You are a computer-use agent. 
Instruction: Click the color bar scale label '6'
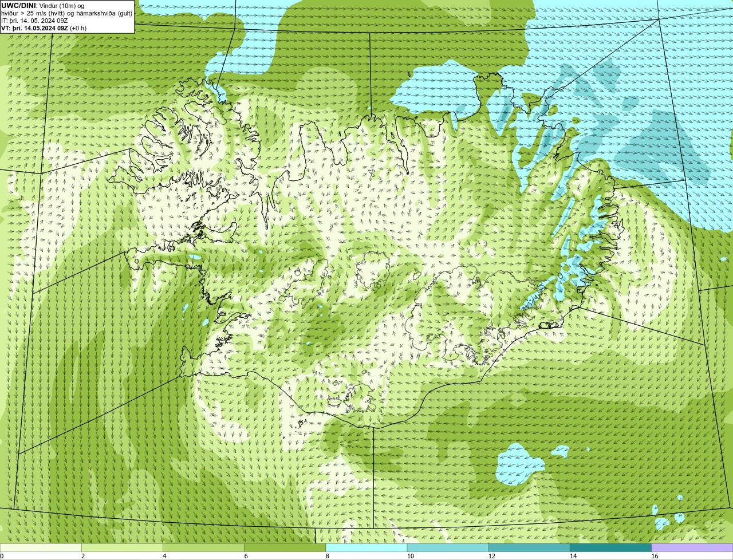(x=246, y=556)
